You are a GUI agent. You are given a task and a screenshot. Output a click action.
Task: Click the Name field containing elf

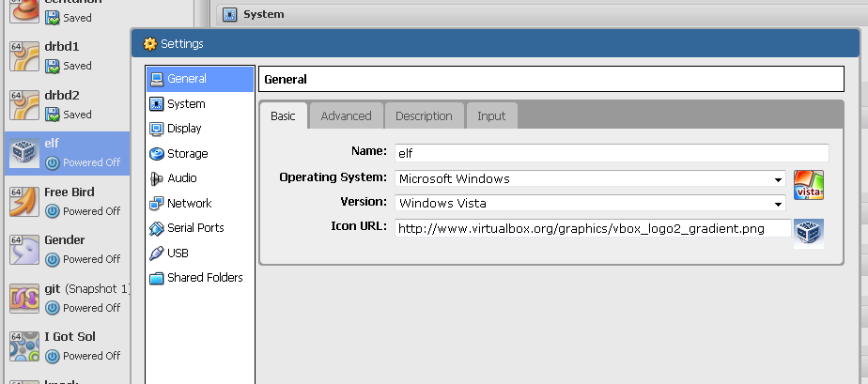[x=612, y=153]
